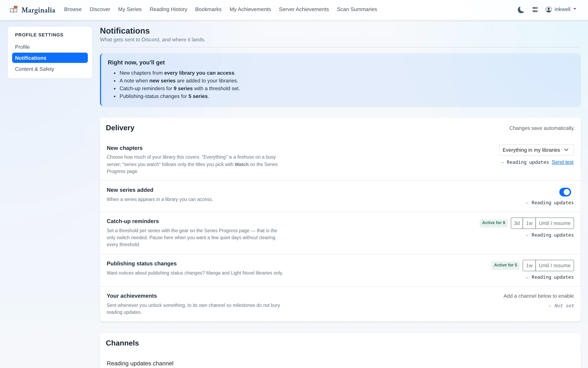The height and width of the screenshot is (368, 588).
Task: Open My Achievements
Action: point(250,9)
